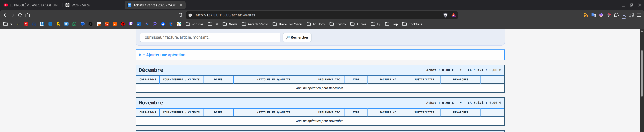Open the blue play button bookmark
Image resolution: width=644 pixels, height=132 pixels.
(66, 24)
